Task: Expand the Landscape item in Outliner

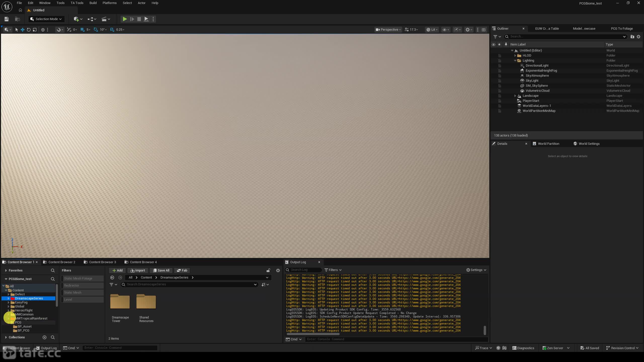Action: pyautogui.click(x=515, y=96)
